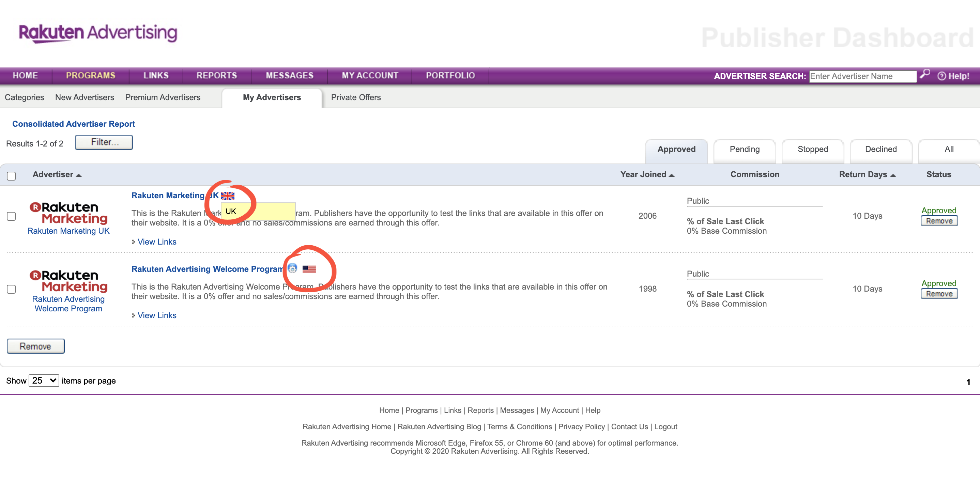Click the Rakuten Marketing UK logo thumbnail
Image resolution: width=980 pixels, height=496 pixels.
(x=68, y=213)
